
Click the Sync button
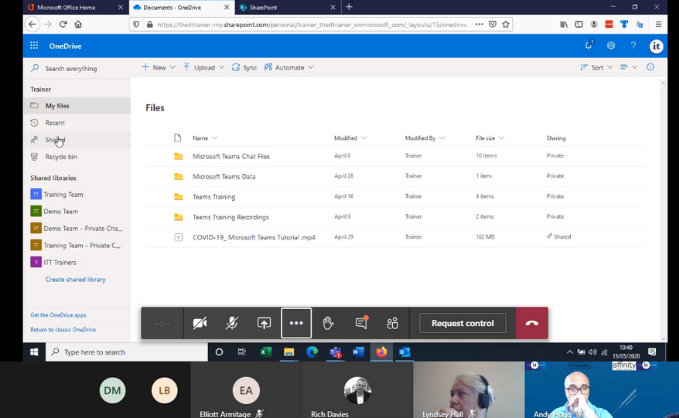point(245,68)
